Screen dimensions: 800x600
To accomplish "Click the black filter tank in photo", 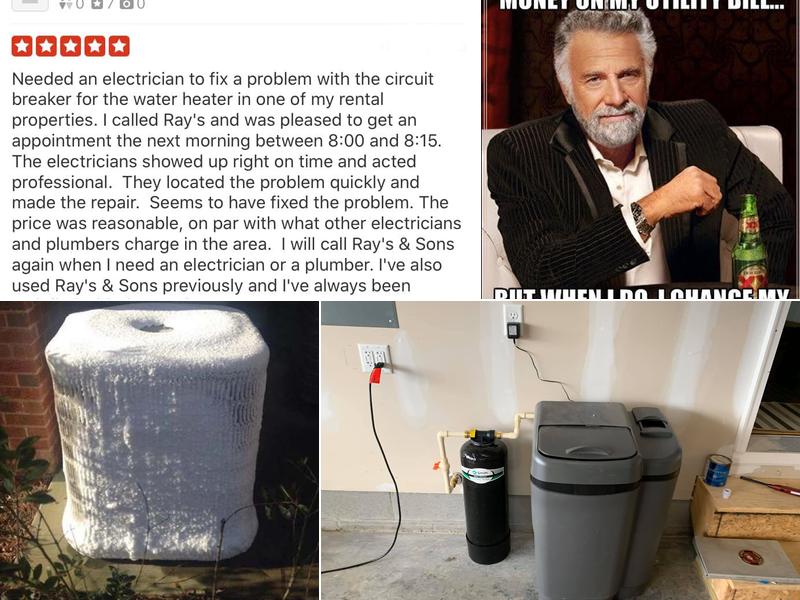I will pyautogui.click(x=485, y=497).
